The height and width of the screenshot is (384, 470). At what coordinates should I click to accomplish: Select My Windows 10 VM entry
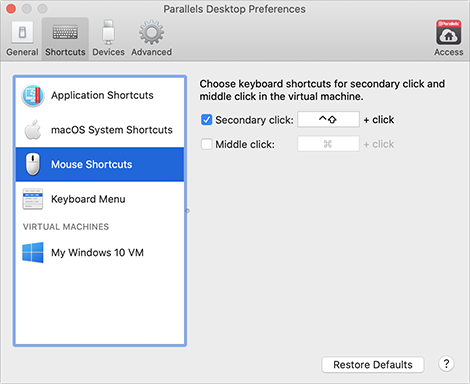click(x=100, y=253)
